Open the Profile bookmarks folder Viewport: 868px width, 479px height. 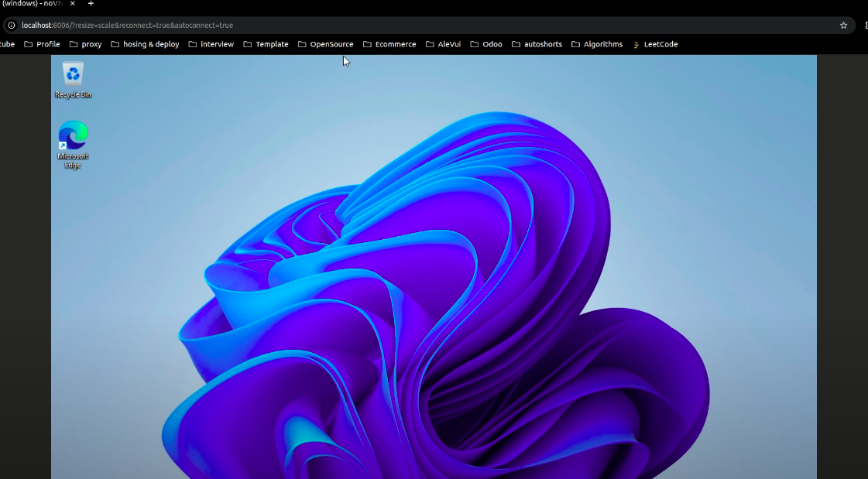point(42,44)
